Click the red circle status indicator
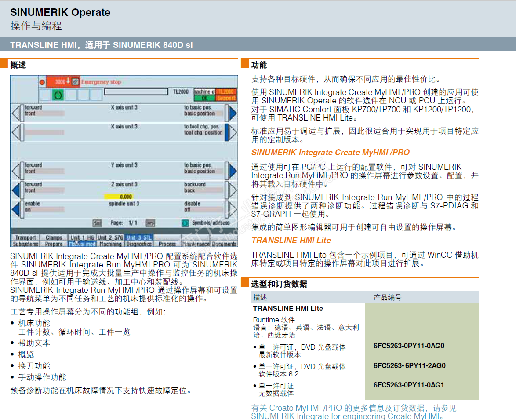Viewport: 516px width, 420px height. click(42, 82)
